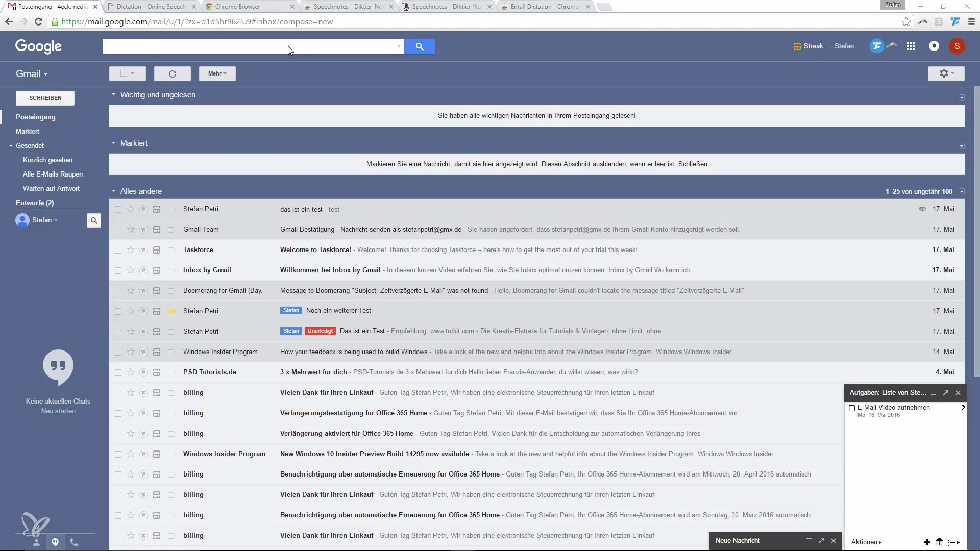Click the Taskforce icon in header
The image size is (980, 551).
pos(876,46)
